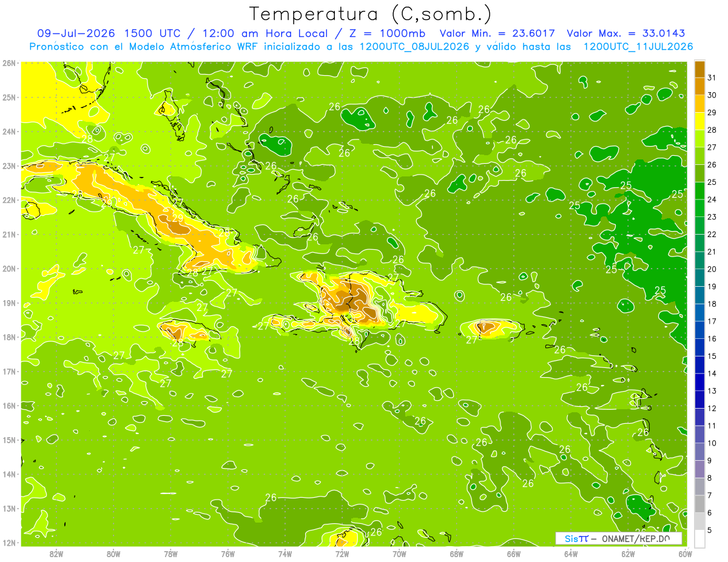
Task: Click the "16N" latitude label
Action: point(8,406)
